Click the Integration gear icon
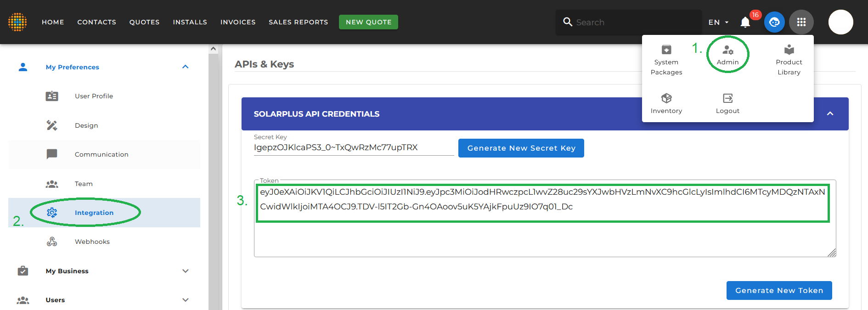The height and width of the screenshot is (310, 868). (52, 213)
